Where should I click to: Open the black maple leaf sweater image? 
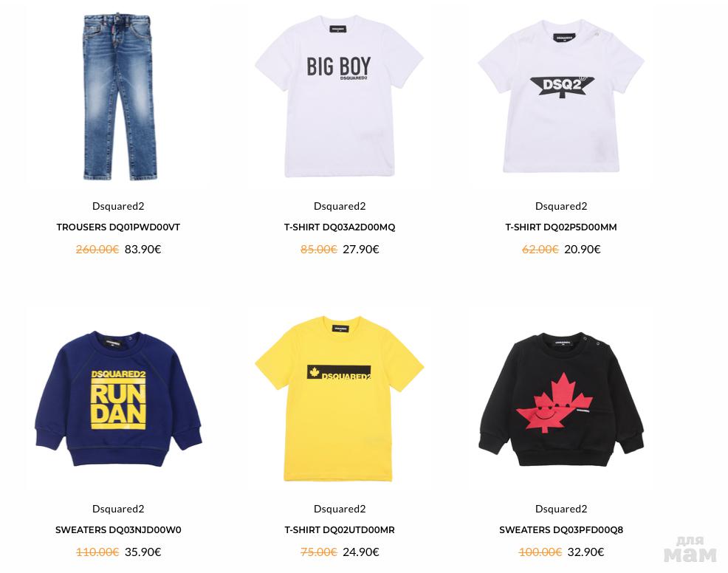tap(561, 399)
